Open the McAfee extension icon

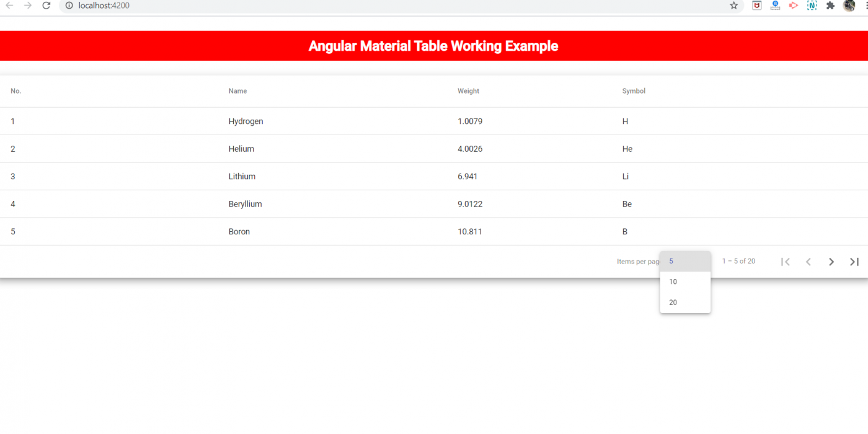[x=756, y=6]
